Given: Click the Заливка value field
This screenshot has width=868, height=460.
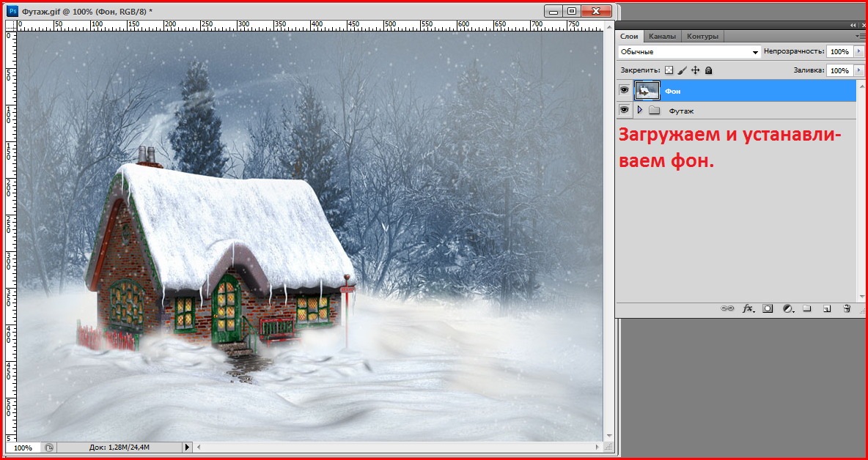Looking at the screenshot, I should tap(839, 71).
